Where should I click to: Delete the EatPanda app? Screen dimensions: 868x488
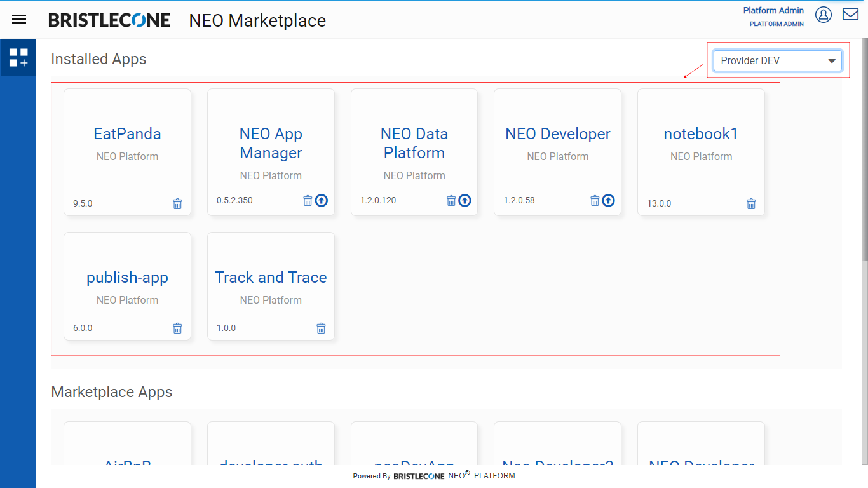(177, 203)
